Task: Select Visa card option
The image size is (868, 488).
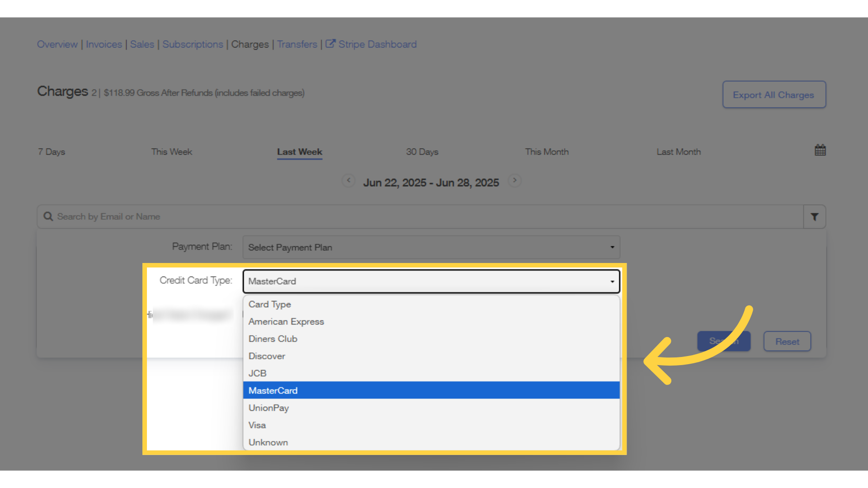Action: [431, 425]
